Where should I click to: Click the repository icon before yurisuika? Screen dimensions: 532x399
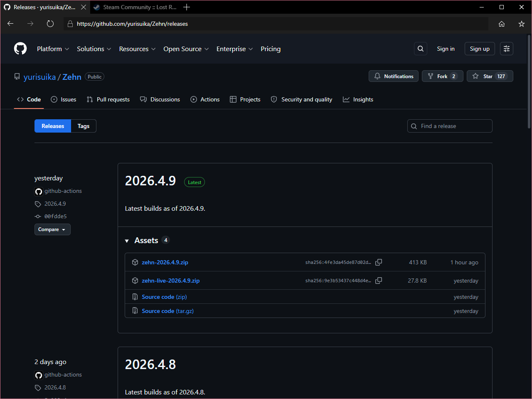coord(17,76)
